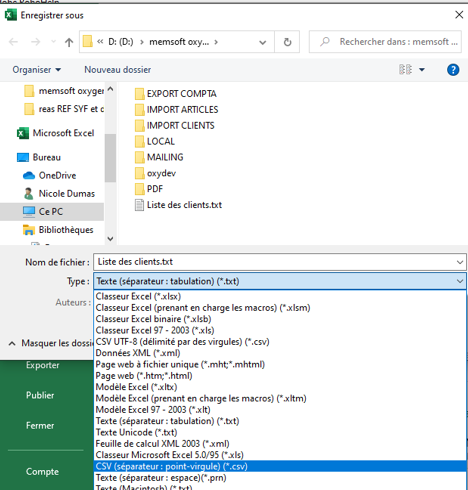Click navigation pane scroll down arrow
This screenshot has width=468, height=490.
(x=110, y=239)
